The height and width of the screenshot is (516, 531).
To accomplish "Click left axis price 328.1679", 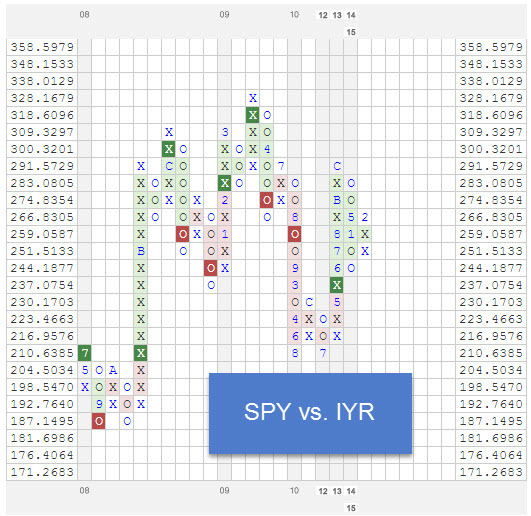I will tap(42, 98).
